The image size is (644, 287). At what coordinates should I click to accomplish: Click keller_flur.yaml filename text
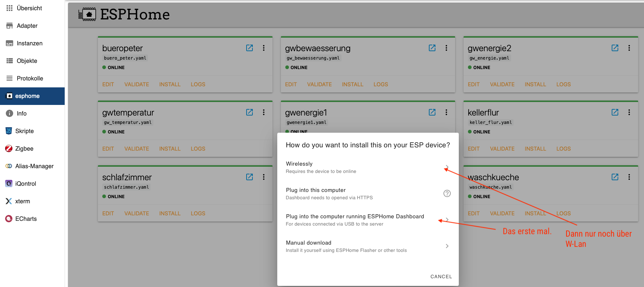click(x=491, y=122)
